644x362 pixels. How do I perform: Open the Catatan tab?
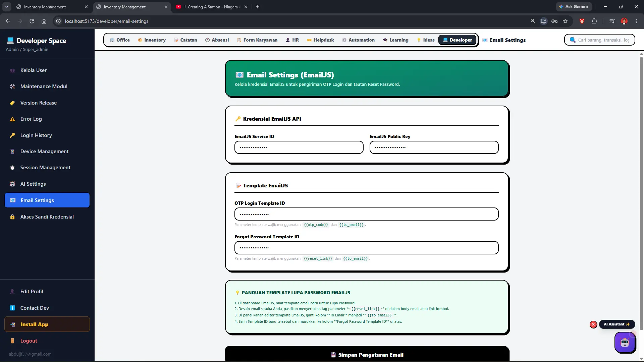185,40
